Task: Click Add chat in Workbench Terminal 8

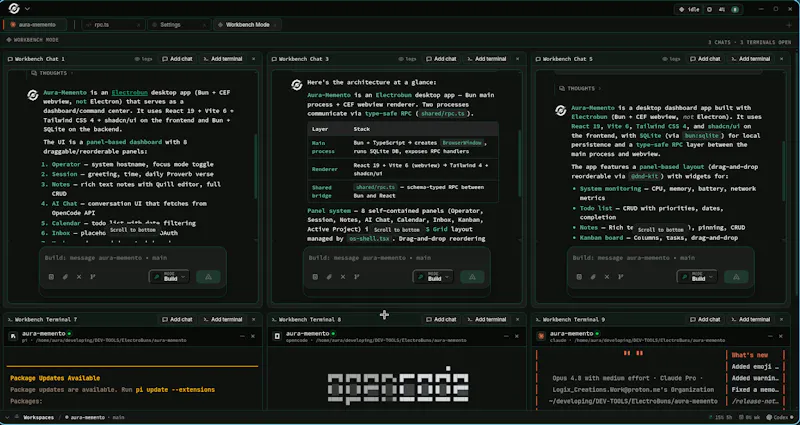Action: click(441, 319)
